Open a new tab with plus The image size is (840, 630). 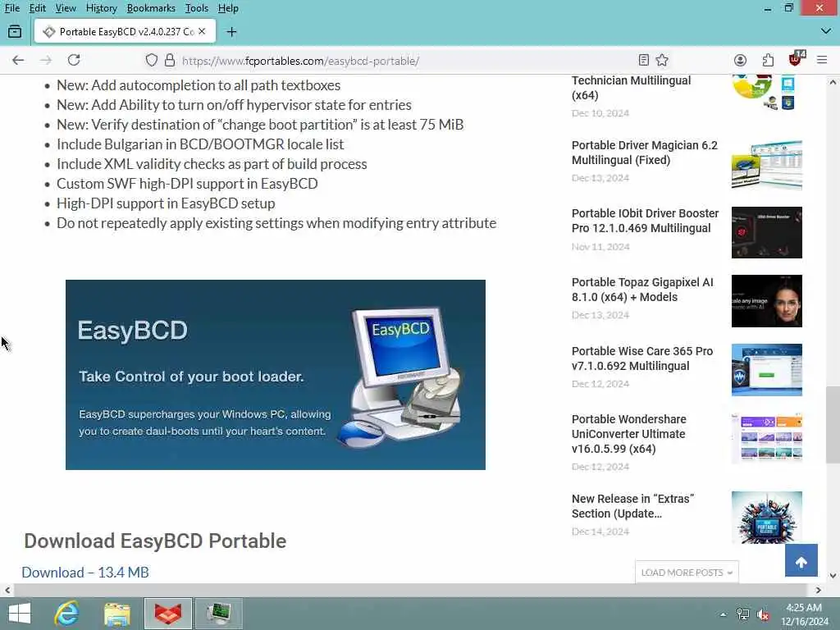click(231, 32)
